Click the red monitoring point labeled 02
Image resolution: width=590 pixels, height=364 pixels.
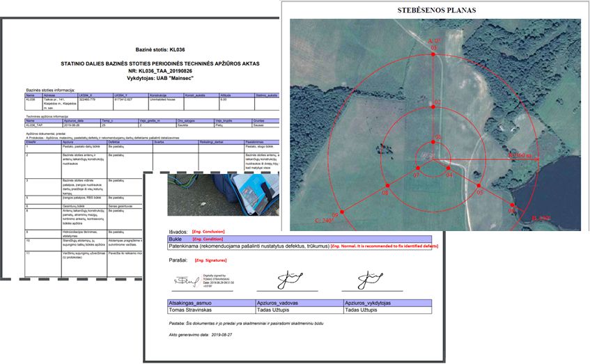click(433, 107)
